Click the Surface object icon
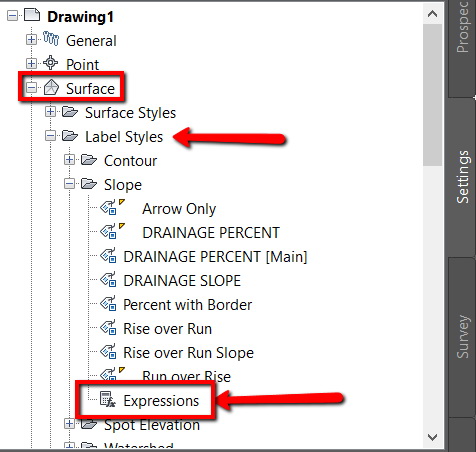This screenshot has width=476, height=452. tap(51, 87)
